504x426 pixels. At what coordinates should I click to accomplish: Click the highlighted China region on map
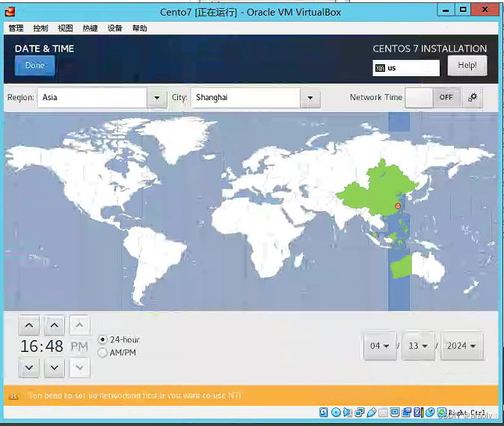[379, 190]
